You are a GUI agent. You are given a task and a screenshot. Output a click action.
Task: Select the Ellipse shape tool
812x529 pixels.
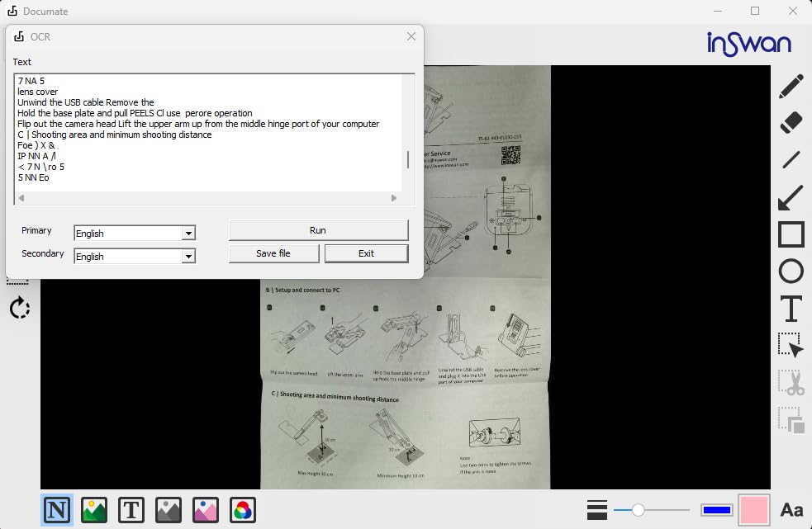tap(791, 272)
